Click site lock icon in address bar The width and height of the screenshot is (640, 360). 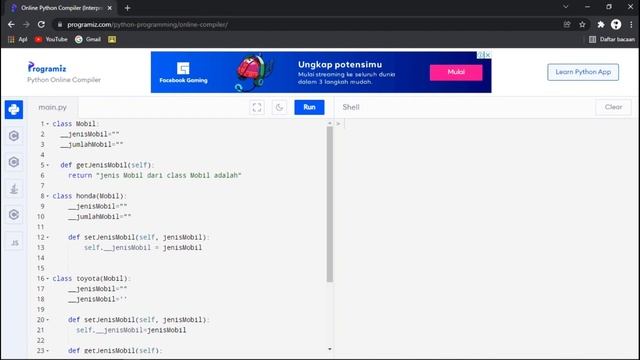pyautogui.click(x=60, y=24)
